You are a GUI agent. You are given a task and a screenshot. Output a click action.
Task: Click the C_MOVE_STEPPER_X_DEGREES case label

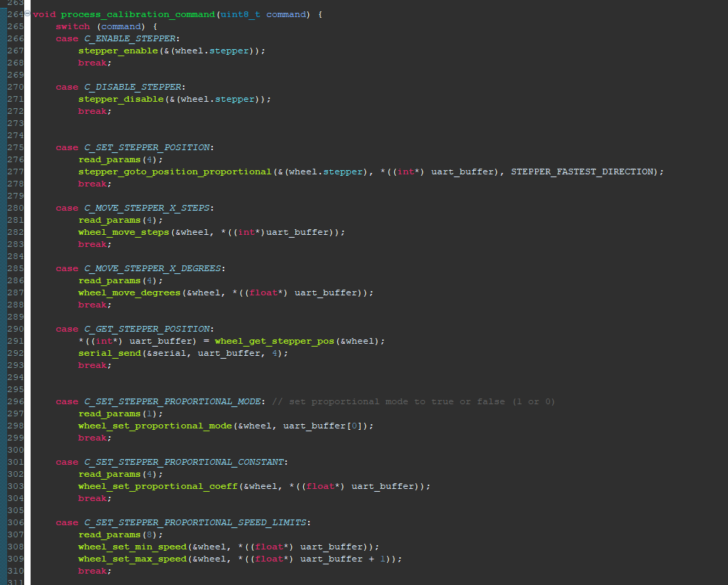coord(154,268)
